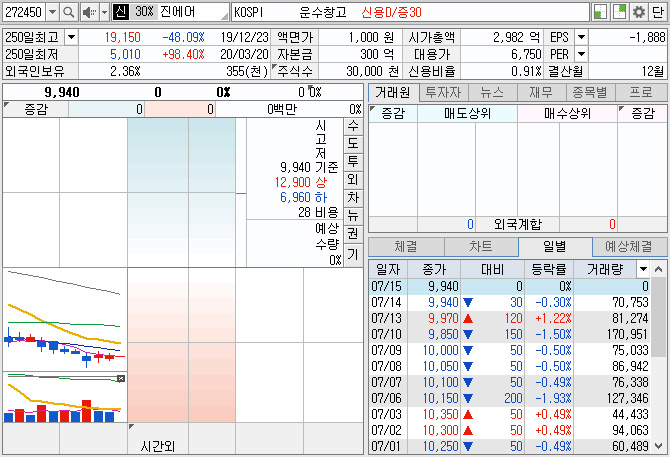The image size is (670, 457).
Task: Click the 종가 column header
Action: click(434, 270)
